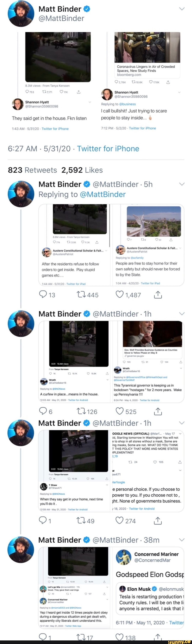View the 2,592 Likes list
The height and width of the screenshot is (644, 192).
tap(82, 170)
